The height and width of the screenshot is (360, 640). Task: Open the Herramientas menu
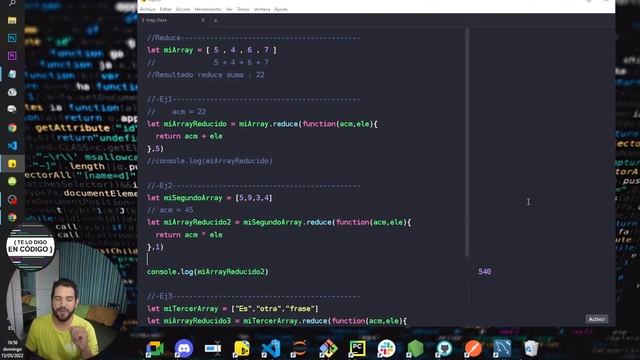point(208,9)
